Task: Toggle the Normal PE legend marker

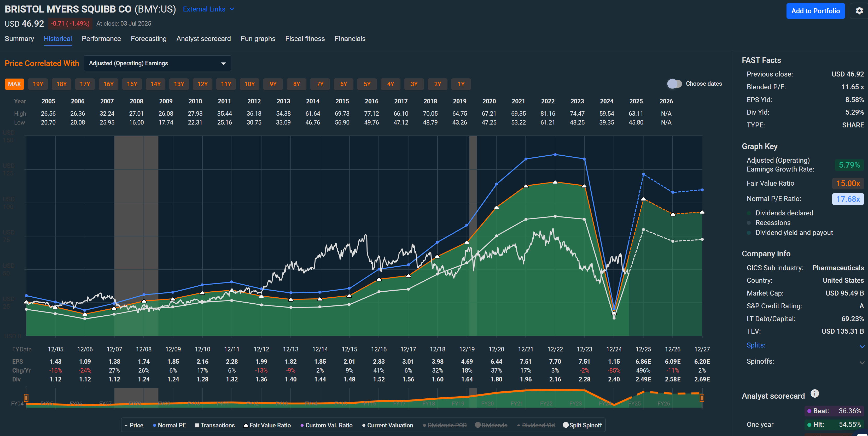Action: tap(155, 425)
